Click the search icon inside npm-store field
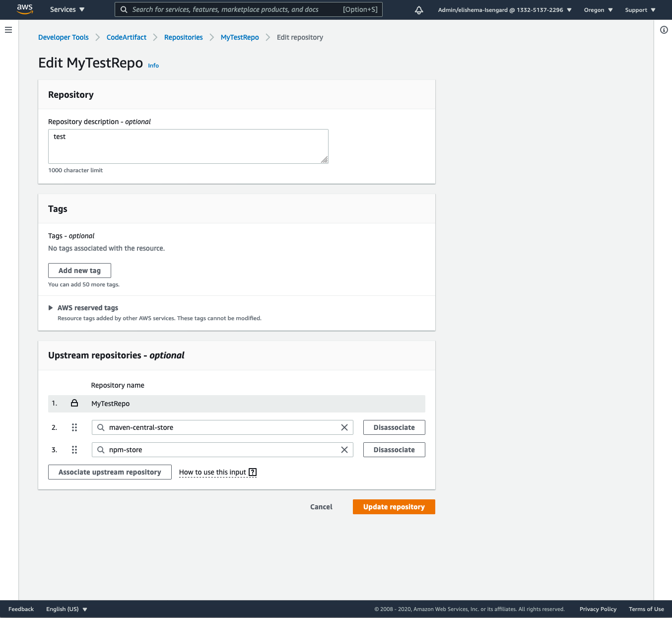Image resolution: width=672 pixels, height=618 pixels. click(101, 450)
